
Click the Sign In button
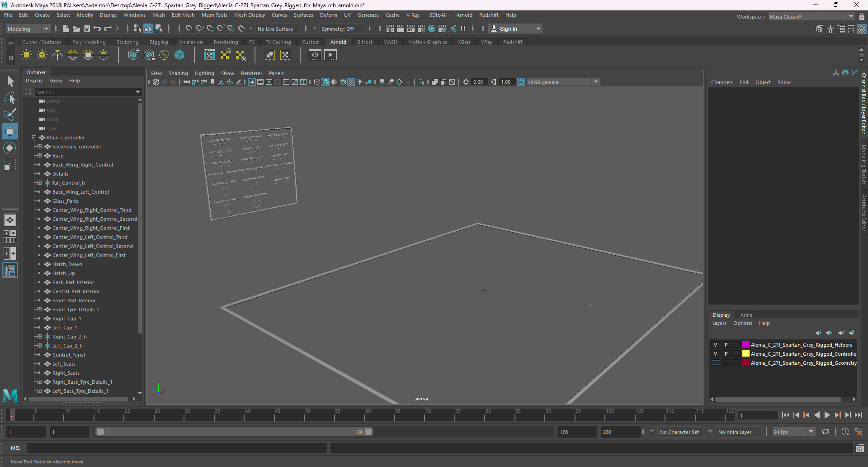coord(515,29)
